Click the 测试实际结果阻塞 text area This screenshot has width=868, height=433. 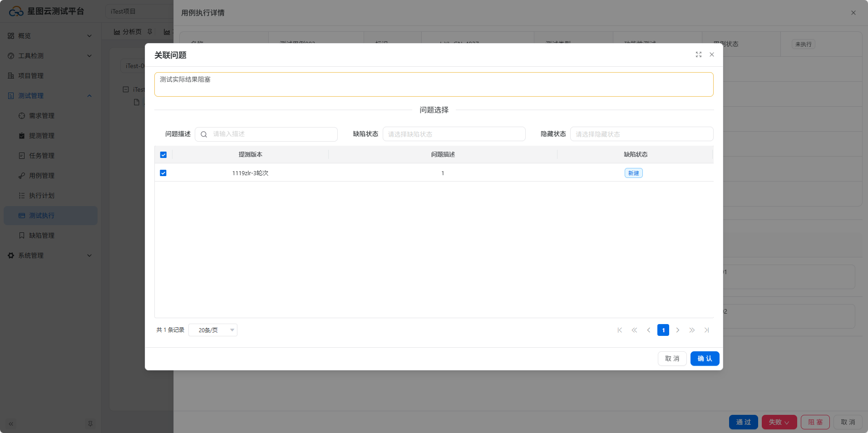[434, 84]
